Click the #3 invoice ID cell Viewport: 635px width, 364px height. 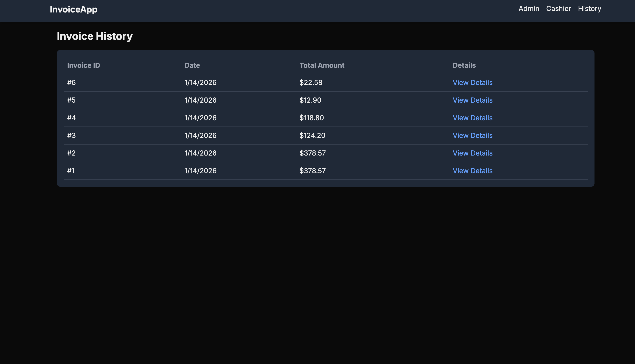[71, 136]
